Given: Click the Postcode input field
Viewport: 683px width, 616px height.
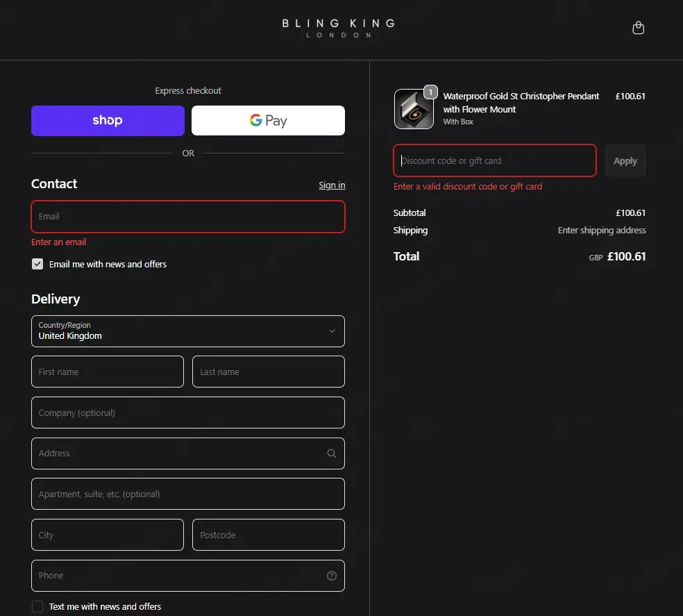Looking at the screenshot, I should coord(269,535).
